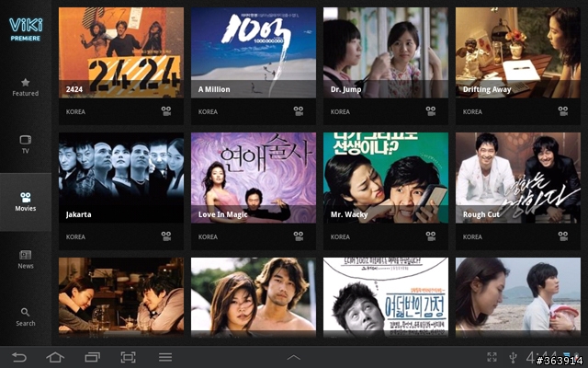This screenshot has height=368, width=588.
Task: Tap the fullscreen scale icon in status bar
Action: (492, 357)
